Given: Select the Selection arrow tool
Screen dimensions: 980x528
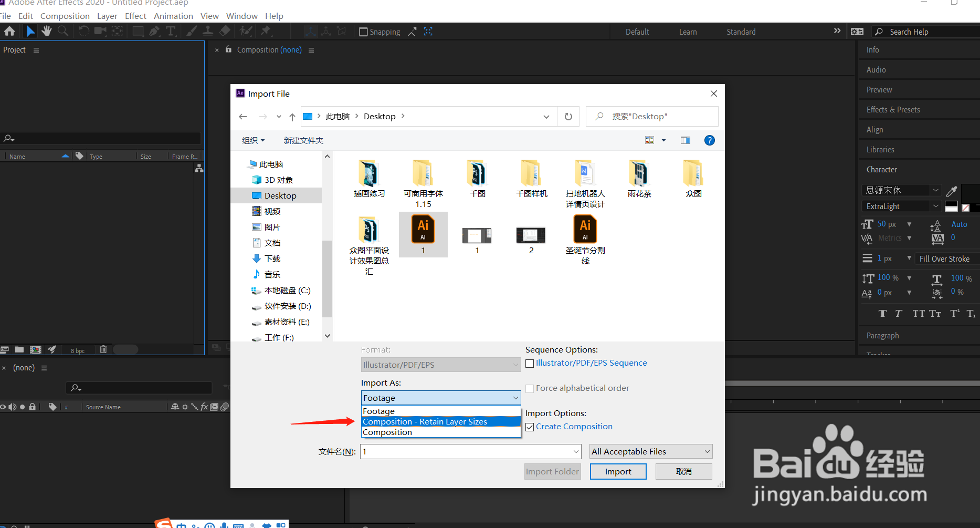Looking at the screenshot, I should coord(30,32).
